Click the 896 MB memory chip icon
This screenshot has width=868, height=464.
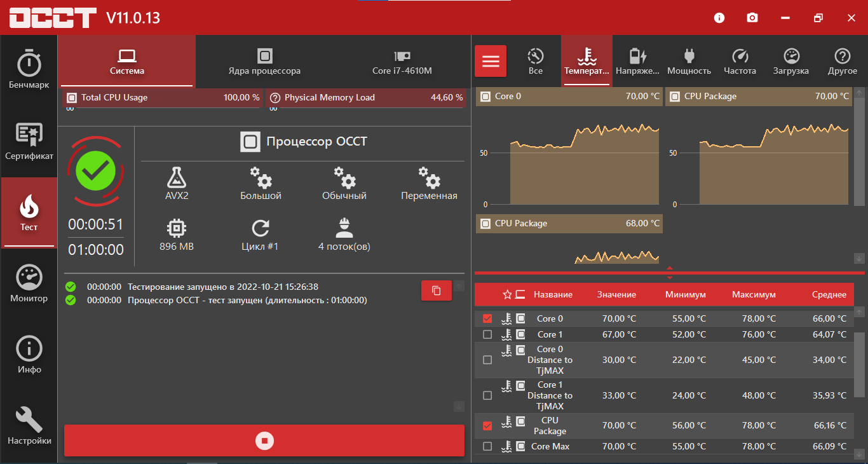click(177, 228)
